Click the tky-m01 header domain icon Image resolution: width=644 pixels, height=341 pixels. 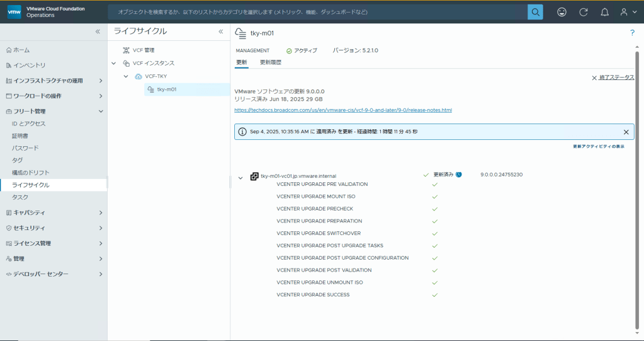(x=240, y=33)
